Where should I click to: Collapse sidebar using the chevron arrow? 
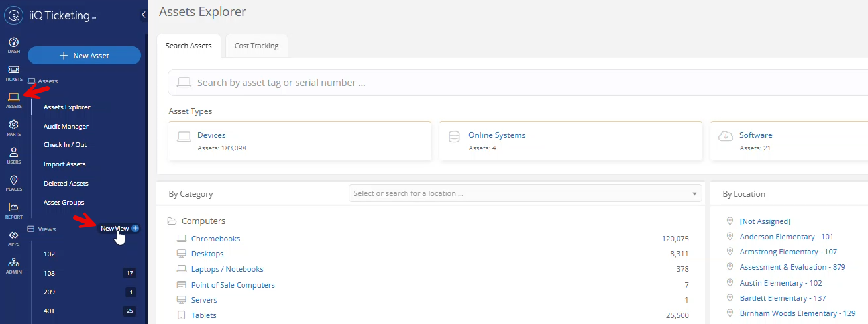pos(144,15)
